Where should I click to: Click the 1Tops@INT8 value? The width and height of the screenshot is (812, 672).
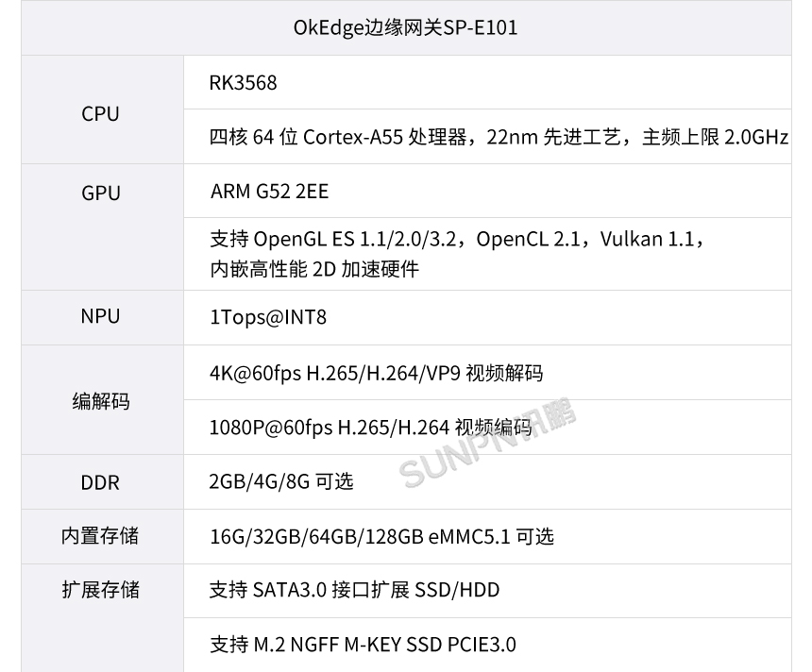(x=268, y=317)
